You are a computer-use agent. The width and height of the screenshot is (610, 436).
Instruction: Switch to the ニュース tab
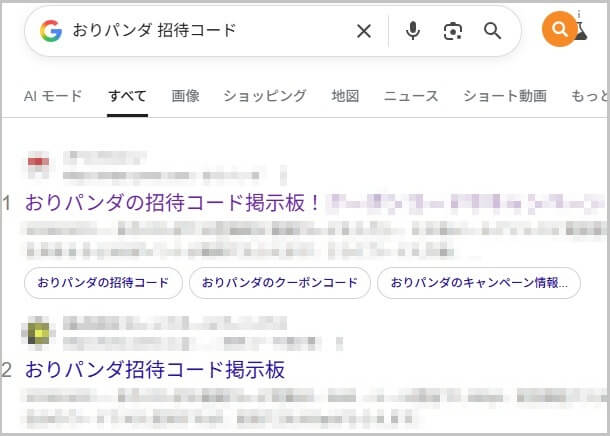[411, 96]
